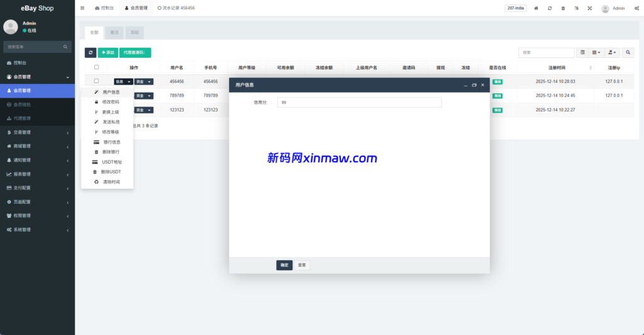Viewport: 644px width, 335px height.
Task: Click 重置 in the dialog
Action: tap(302, 265)
